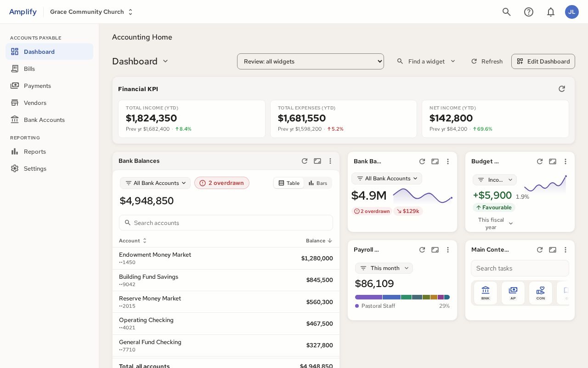
Task: Click the '2 overdrawn' badge in large widget
Action: click(x=222, y=183)
